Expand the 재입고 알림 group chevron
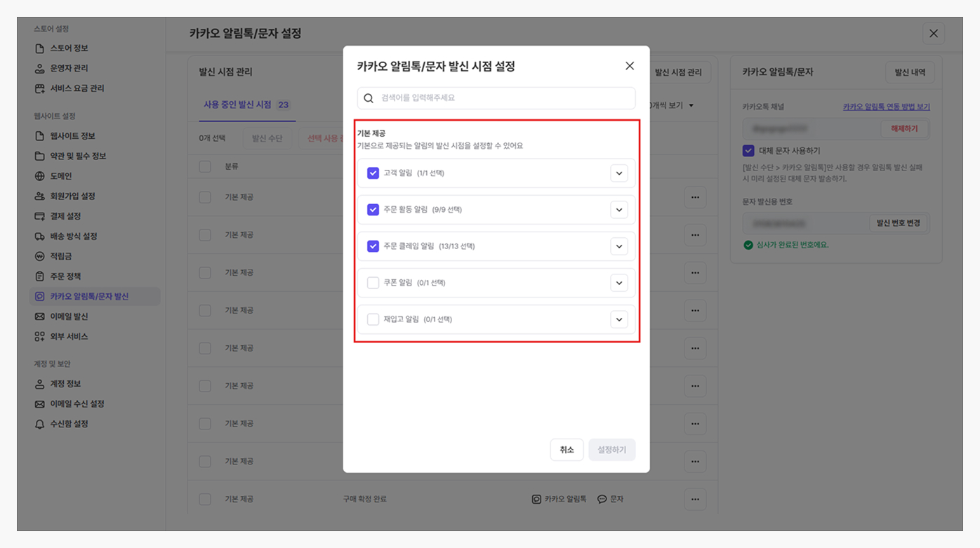This screenshot has height=548, width=980. tap(619, 319)
